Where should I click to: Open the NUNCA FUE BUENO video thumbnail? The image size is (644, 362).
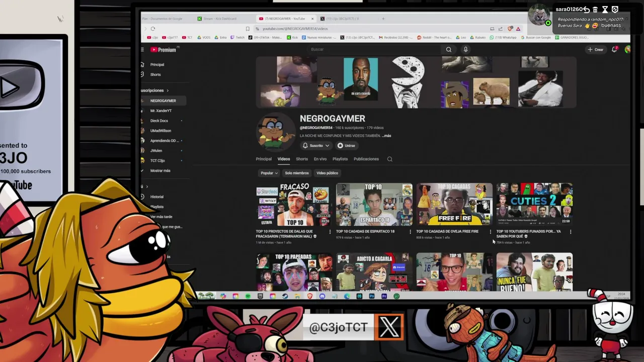[x=534, y=272]
